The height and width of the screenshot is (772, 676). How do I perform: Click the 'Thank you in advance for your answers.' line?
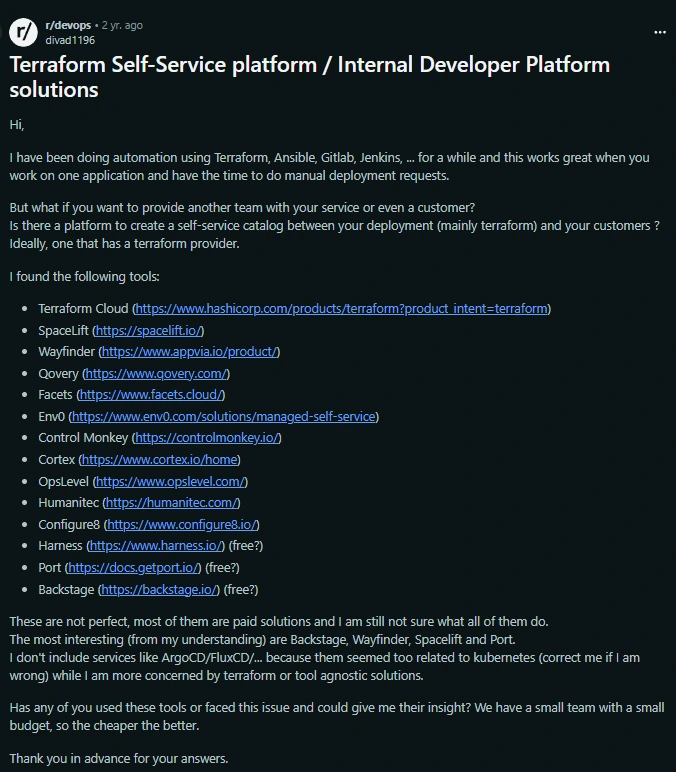pyautogui.click(x=119, y=758)
